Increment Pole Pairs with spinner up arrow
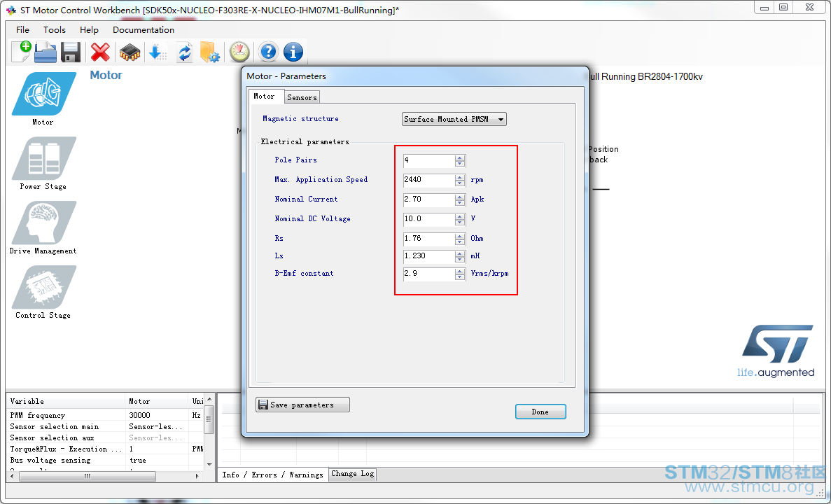831x504 pixels. [460, 157]
